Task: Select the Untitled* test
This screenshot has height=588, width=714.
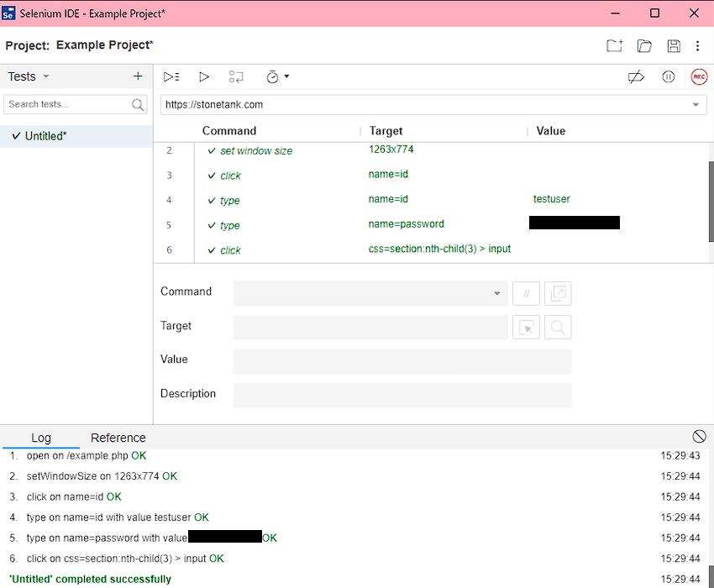Action: pos(76,136)
